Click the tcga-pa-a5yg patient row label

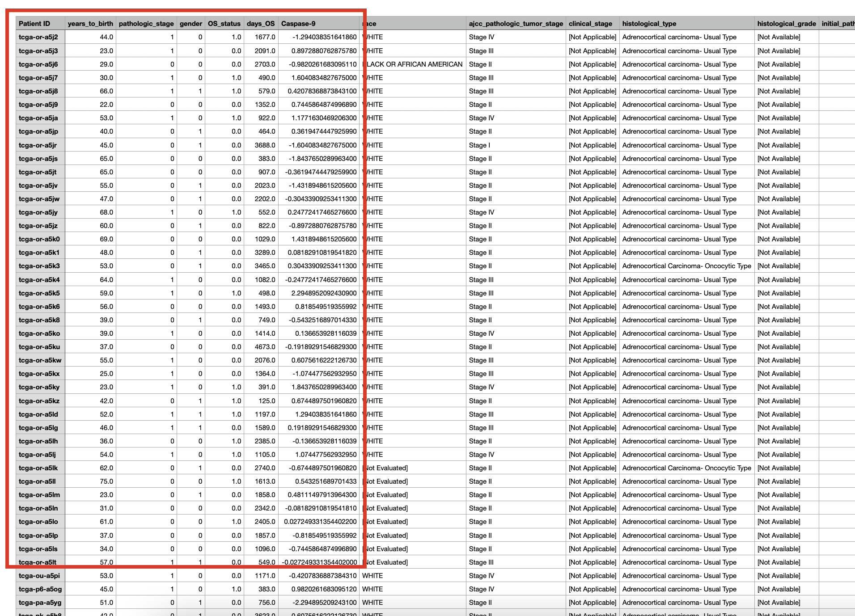(x=40, y=603)
